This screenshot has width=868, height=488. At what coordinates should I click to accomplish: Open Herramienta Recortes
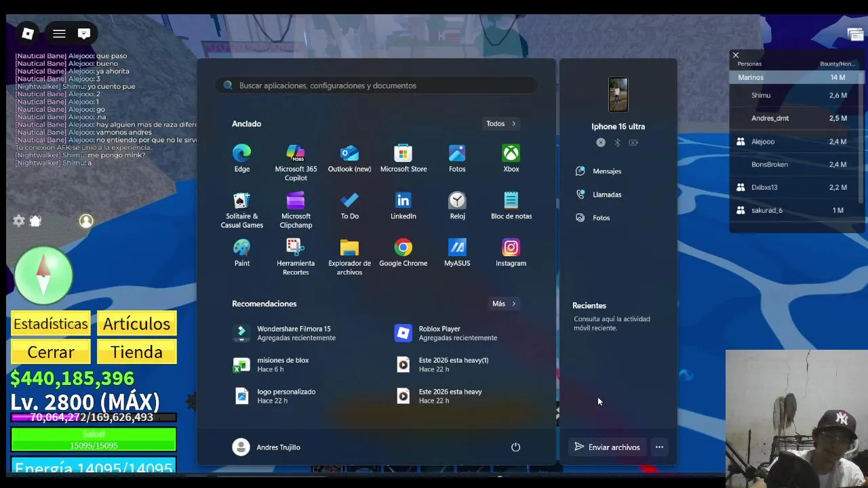(x=296, y=257)
